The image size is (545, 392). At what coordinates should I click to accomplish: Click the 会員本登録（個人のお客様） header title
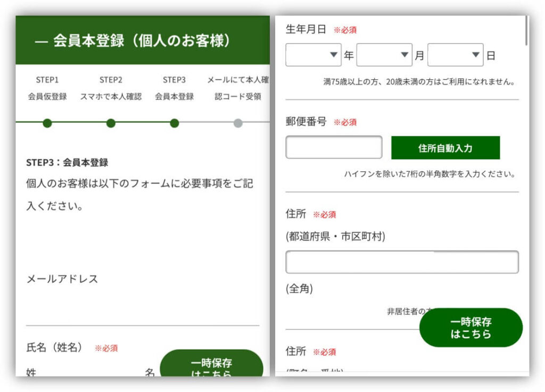(x=142, y=41)
